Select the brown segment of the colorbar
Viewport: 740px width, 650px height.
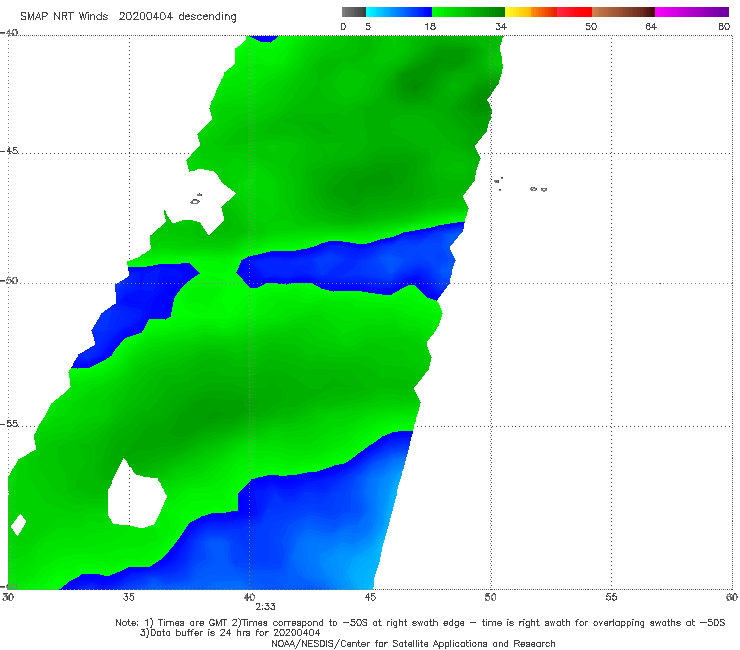point(623,12)
